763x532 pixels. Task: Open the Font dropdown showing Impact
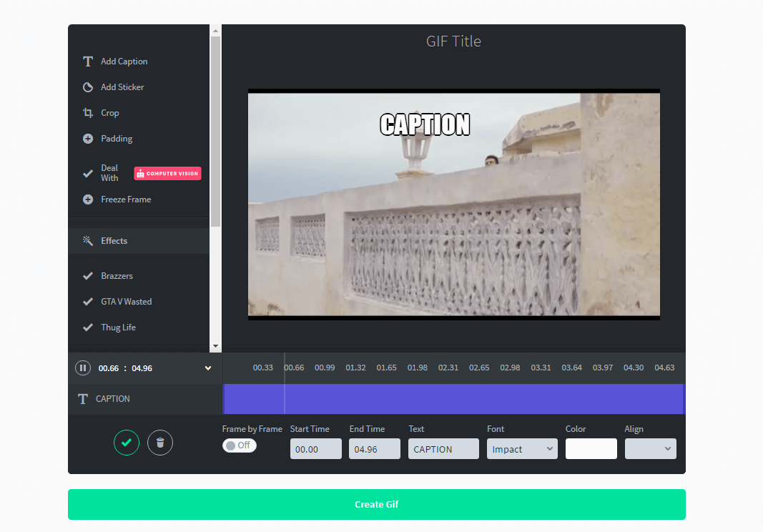pyautogui.click(x=522, y=449)
